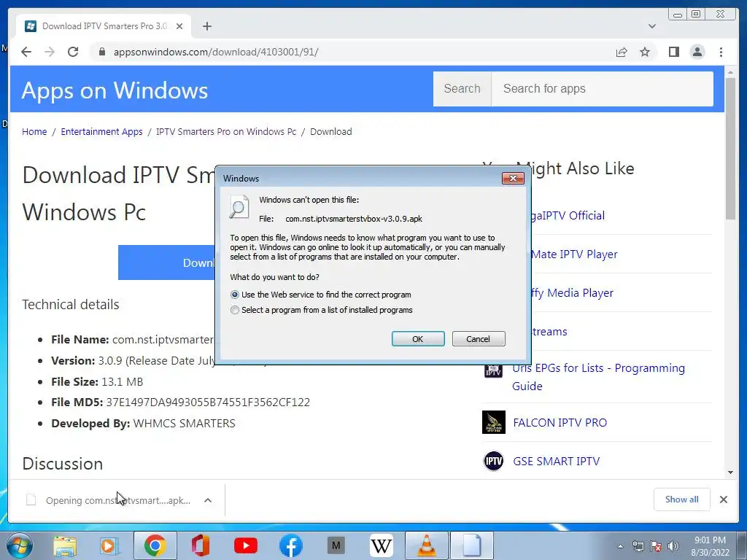
Task: Open the FALCON IPTV PRO link
Action: (560, 422)
